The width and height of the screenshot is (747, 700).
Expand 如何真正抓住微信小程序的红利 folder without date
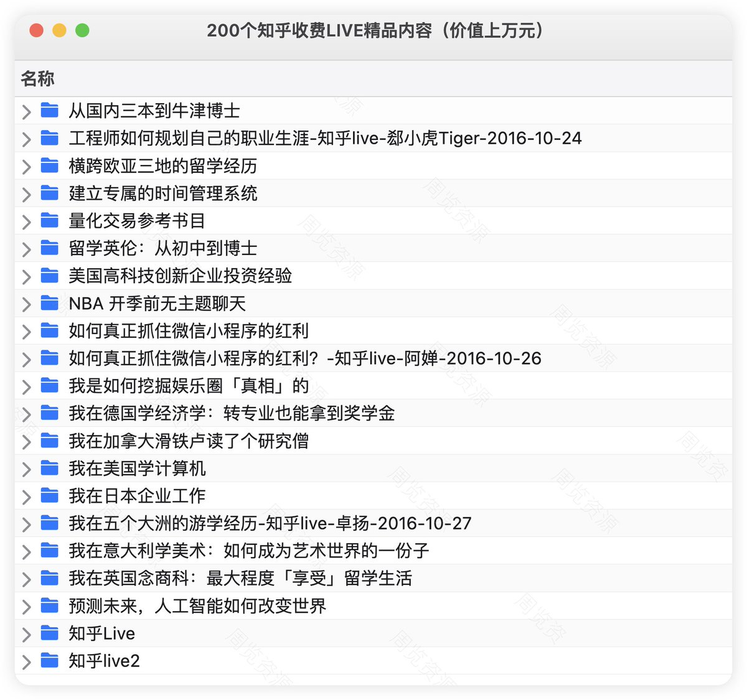point(26,332)
